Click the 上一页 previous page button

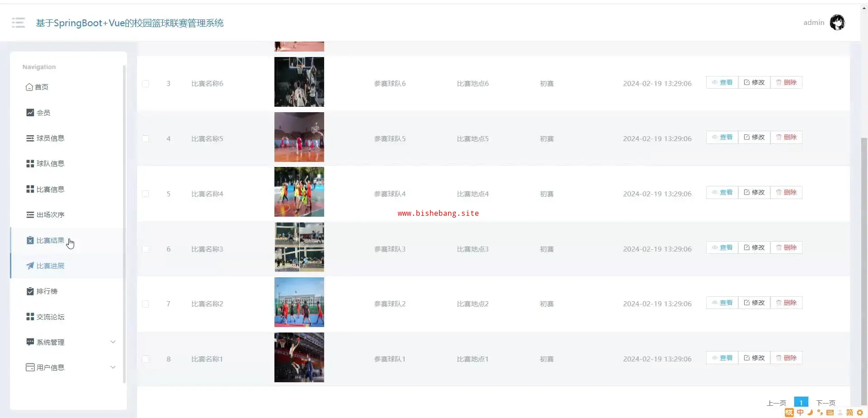777,403
